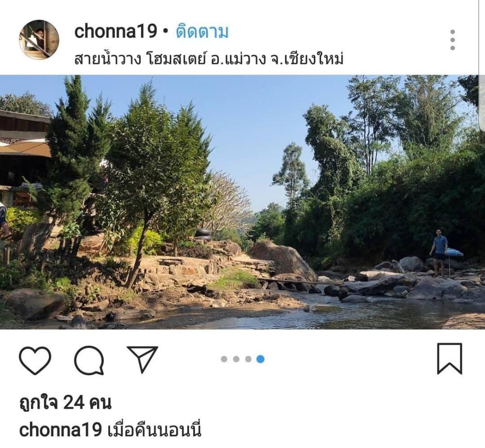
Task: Share post via paper plane icon
Action: pos(142,359)
